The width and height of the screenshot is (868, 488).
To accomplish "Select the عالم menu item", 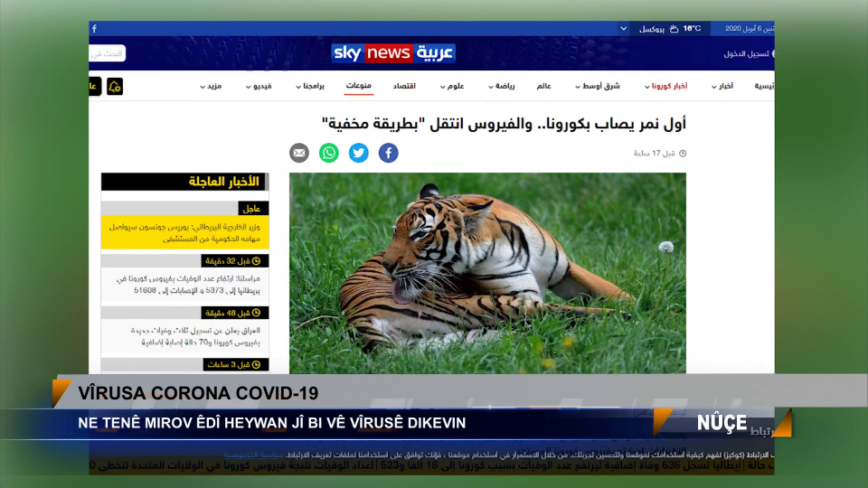I will click(543, 86).
